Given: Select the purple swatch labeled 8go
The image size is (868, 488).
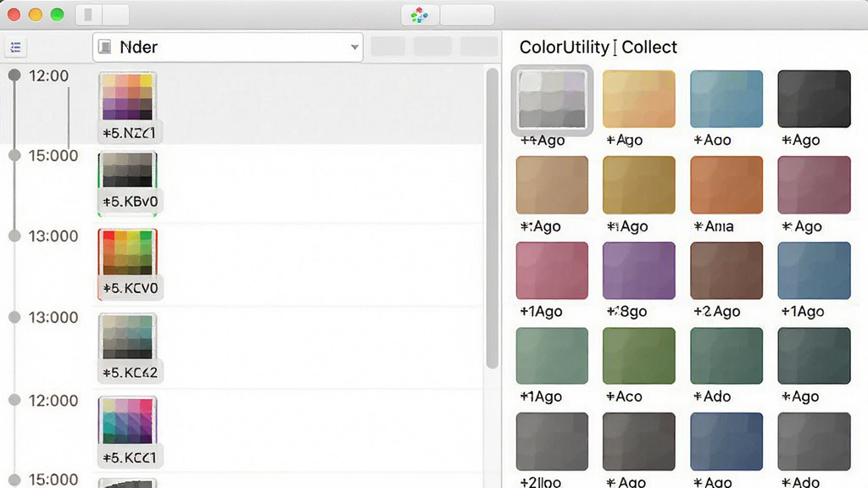Looking at the screenshot, I should 639,270.
